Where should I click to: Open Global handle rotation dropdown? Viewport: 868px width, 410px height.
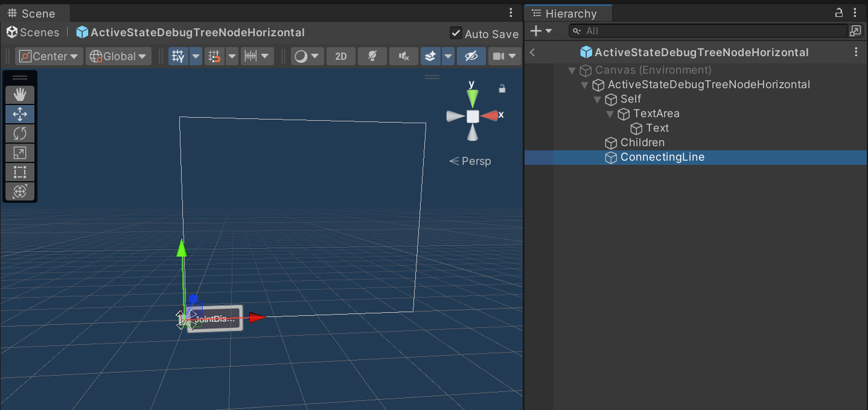click(118, 56)
